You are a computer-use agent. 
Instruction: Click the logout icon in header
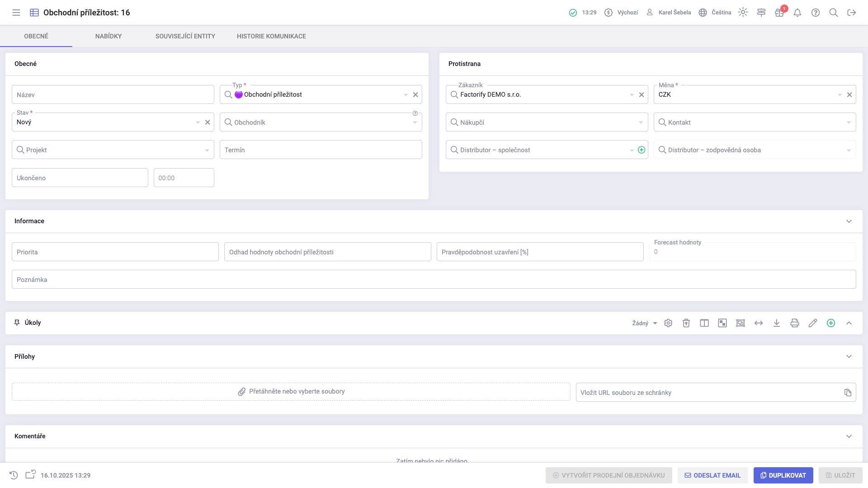tap(852, 13)
